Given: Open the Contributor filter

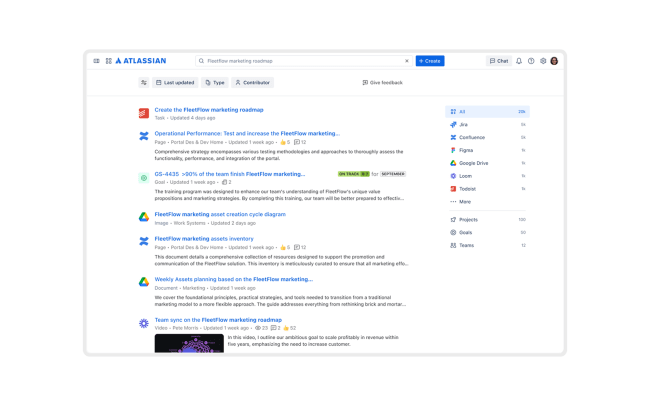Looking at the screenshot, I should point(252,83).
